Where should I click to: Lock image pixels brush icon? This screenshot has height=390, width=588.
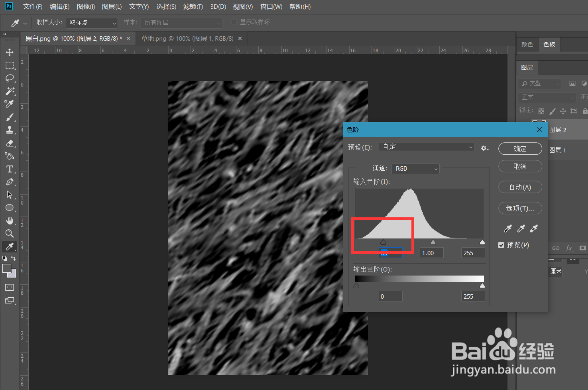click(x=552, y=111)
